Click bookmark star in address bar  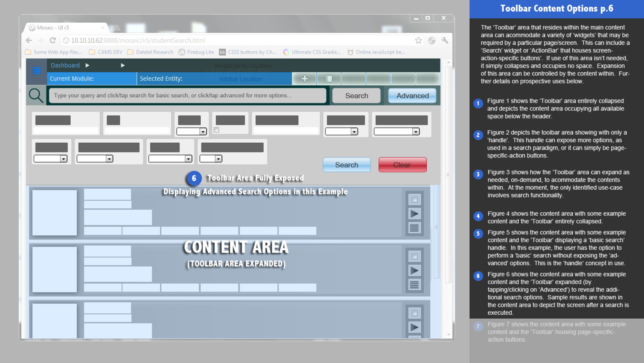(418, 40)
